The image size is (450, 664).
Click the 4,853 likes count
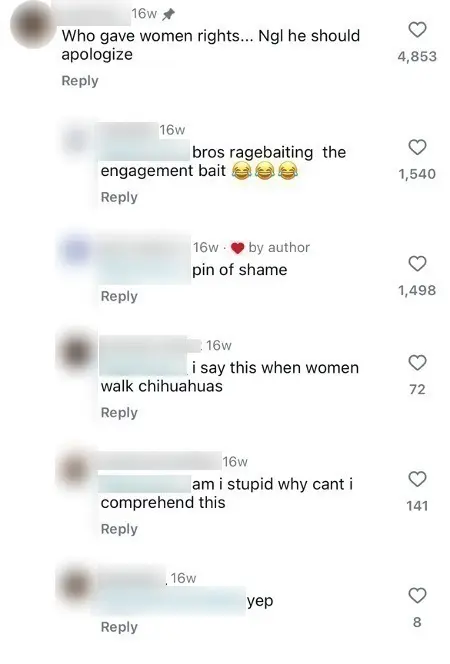pos(417,56)
